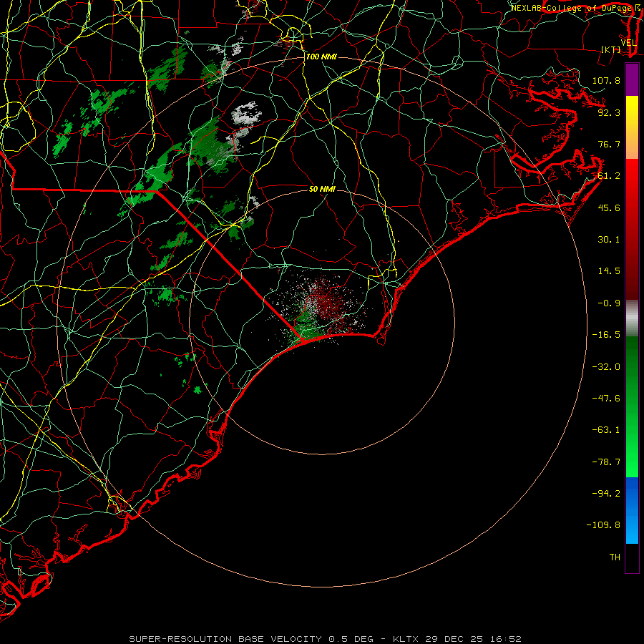644x644 pixels.
Task: Select the -109.8 scale value
Action: point(603,525)
